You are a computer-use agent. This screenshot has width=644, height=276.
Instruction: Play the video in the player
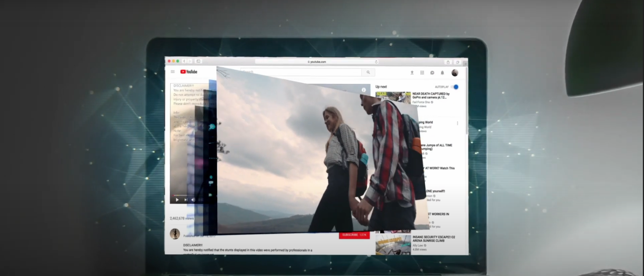point(177,200)
